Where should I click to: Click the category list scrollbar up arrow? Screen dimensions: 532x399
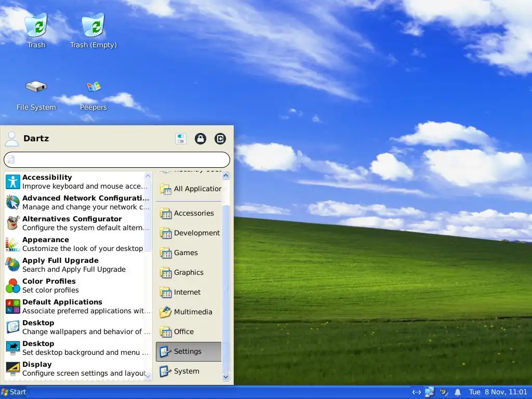(226, 176)
